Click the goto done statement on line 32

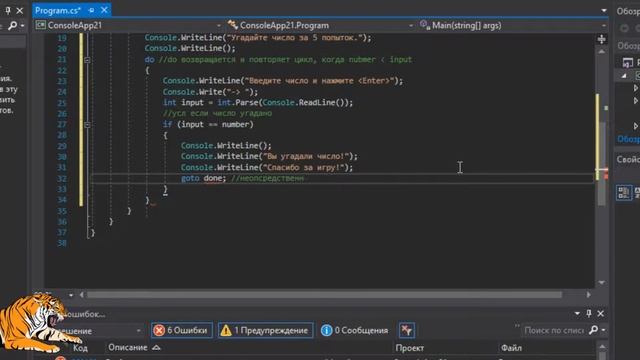203,178
